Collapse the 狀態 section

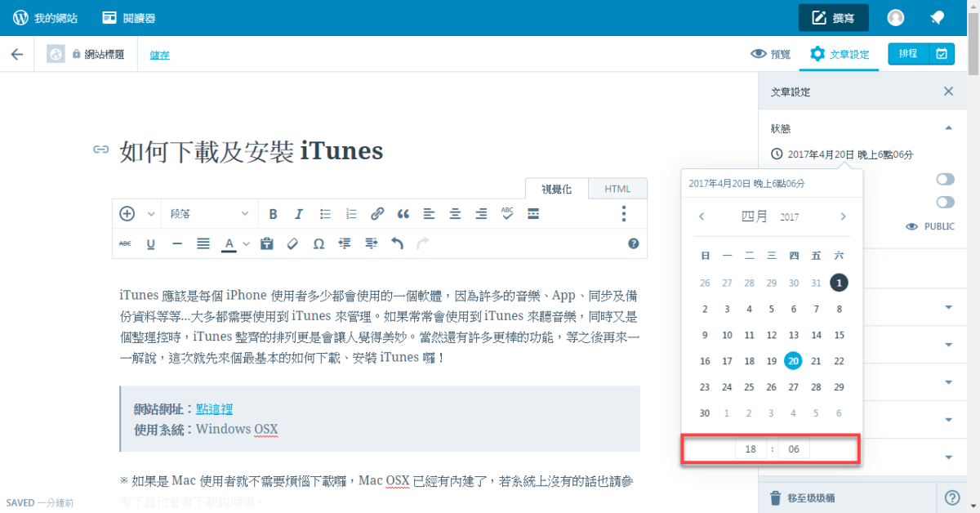[949, 128]
